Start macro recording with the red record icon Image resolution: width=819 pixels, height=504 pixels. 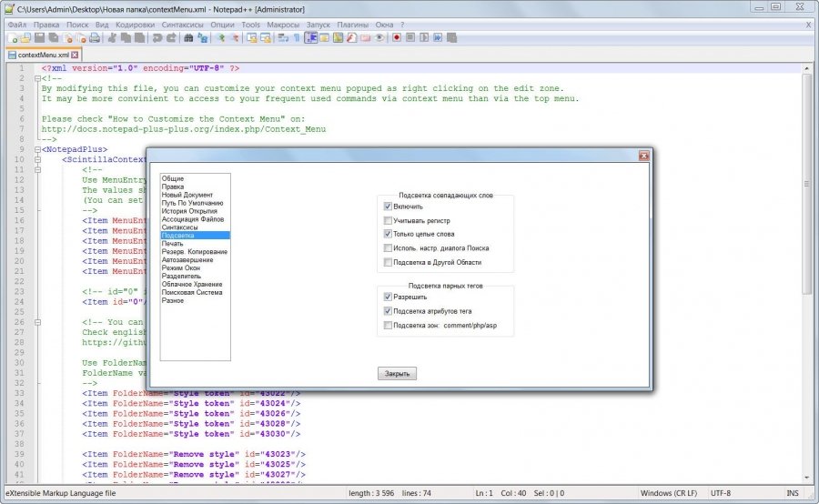[396, 38]
